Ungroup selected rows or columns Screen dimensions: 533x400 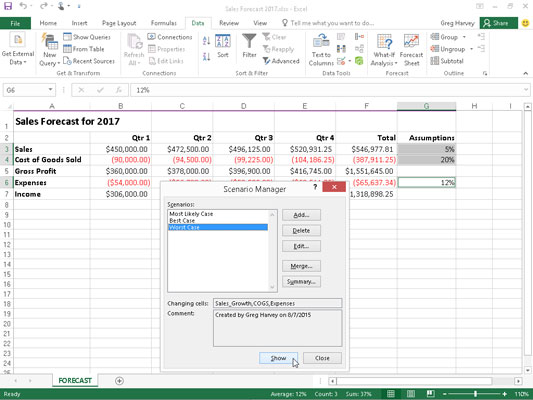[x=448, y=49]
